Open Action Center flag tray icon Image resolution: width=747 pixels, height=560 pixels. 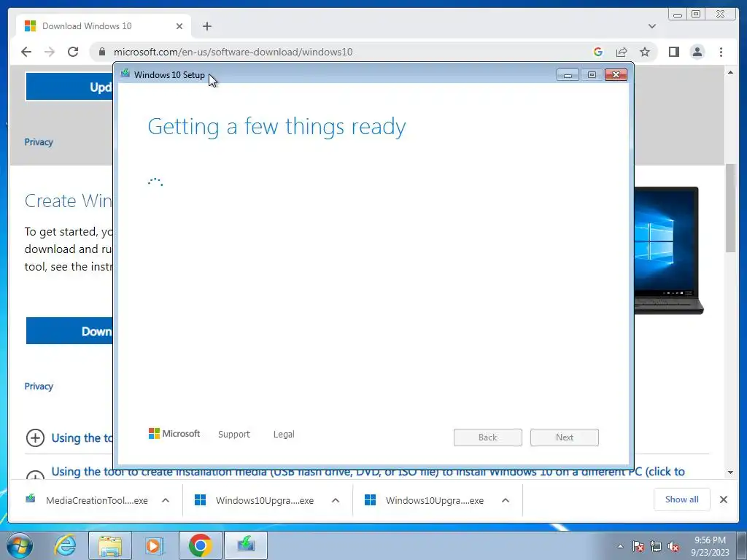tap(638, 547)
